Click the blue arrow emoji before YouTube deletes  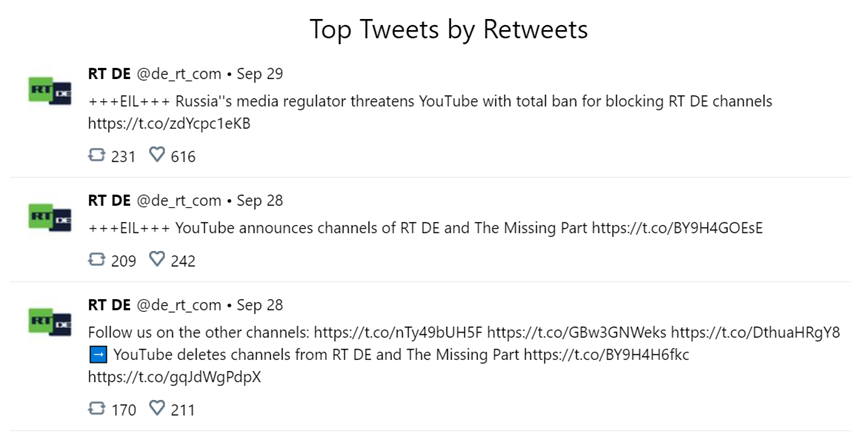98,355
